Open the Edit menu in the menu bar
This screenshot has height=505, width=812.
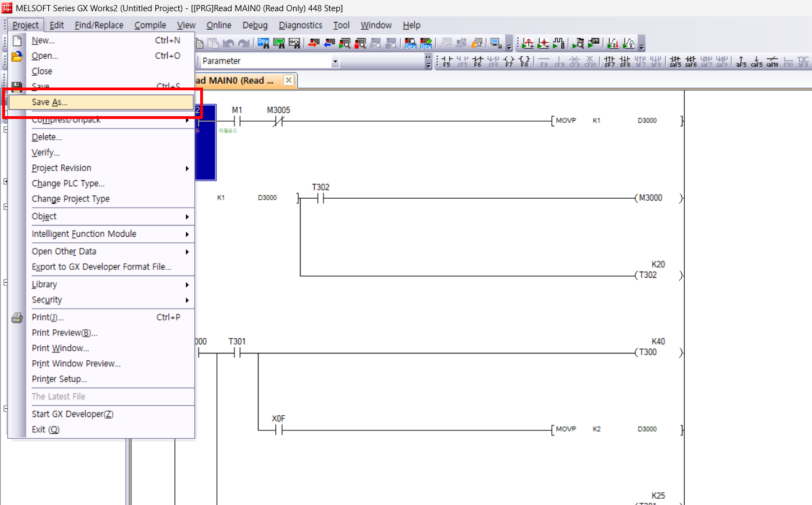(x=57, y=25)
